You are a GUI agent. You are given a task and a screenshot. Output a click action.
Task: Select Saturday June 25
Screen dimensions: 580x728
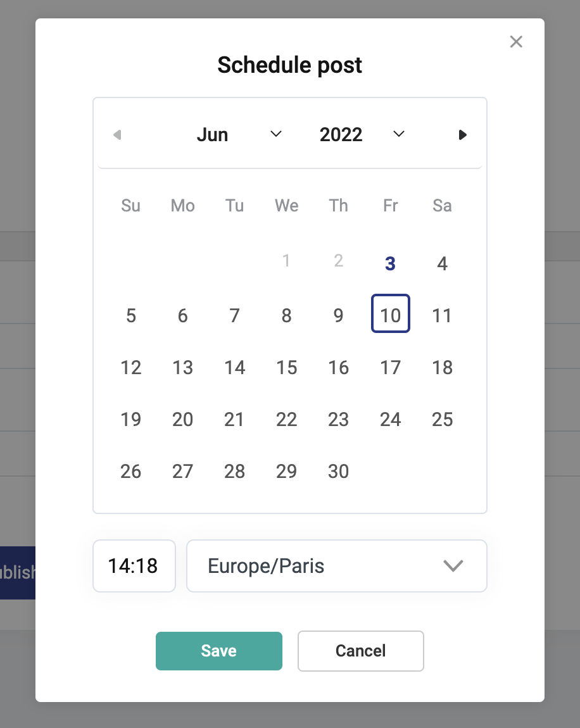pyautogui.click(x=442, y=419)
